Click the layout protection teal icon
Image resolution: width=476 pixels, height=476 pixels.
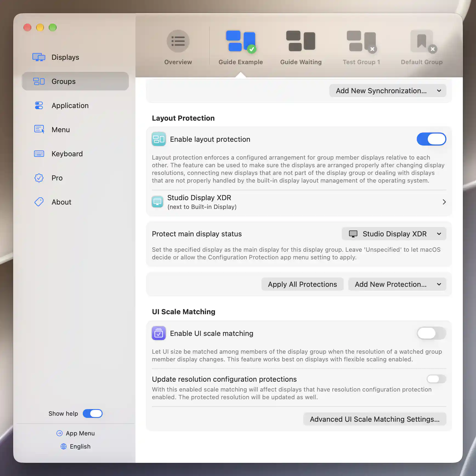pos(158,139)
